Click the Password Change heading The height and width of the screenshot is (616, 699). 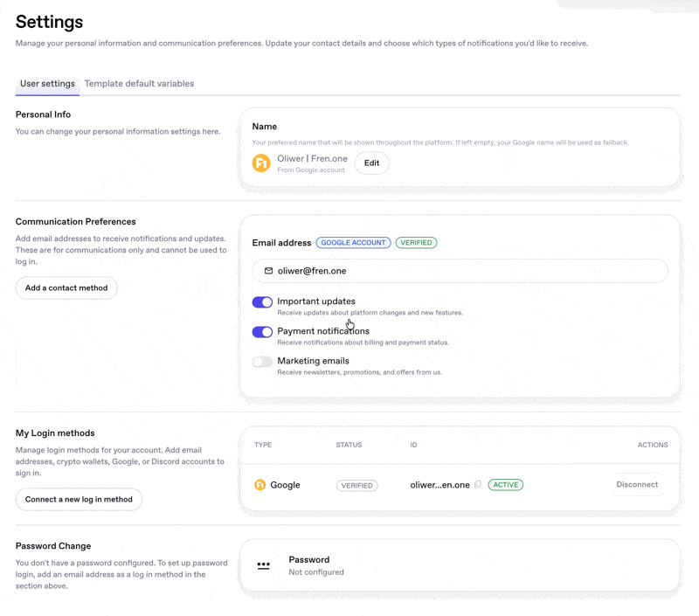[x=53, y=546]
